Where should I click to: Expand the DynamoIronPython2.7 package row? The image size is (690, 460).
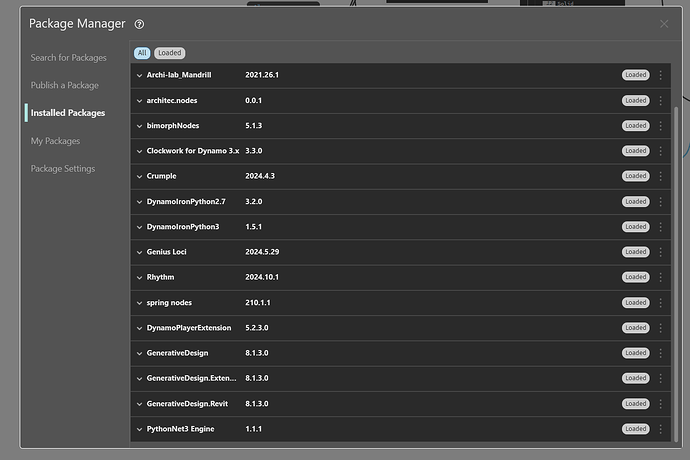click(x=139, y=202)
